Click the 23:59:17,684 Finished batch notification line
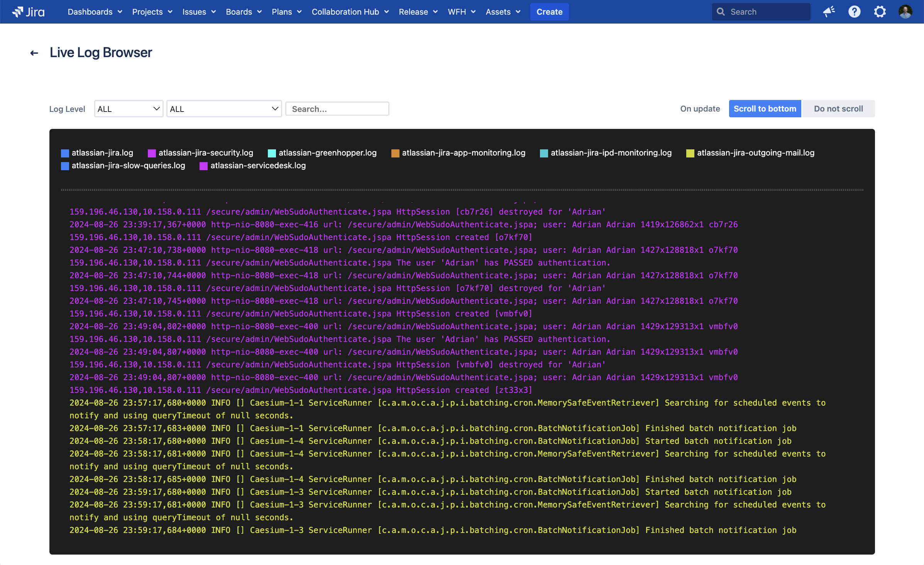 coord(433,530)
